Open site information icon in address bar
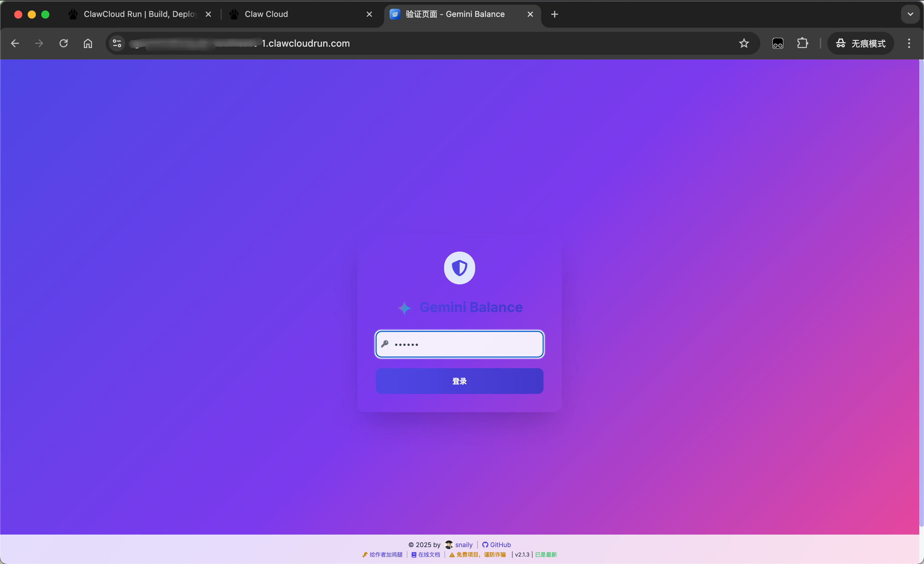This screenshot has width=924, height=564. pyautogui.click(x=117, y=44)
